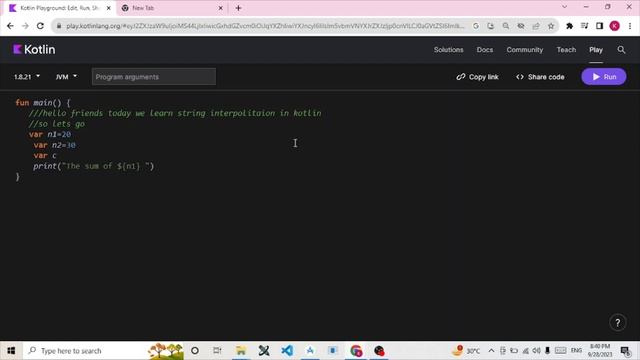This screenshot has width=640, height=360.
Task: Open the tab search chevron
Action: click(564, 7)
